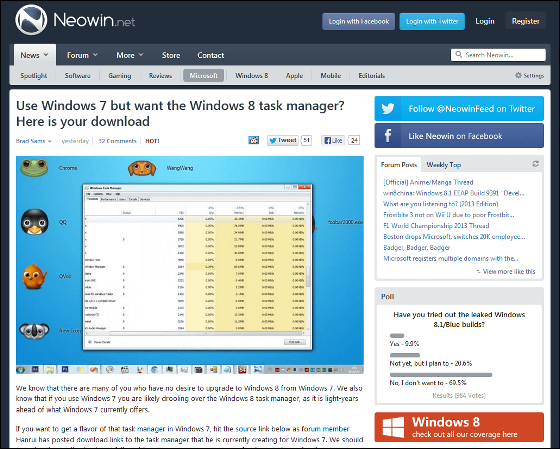Click the article headline title
The image size is (560, 449).
[x=180, y=113]
